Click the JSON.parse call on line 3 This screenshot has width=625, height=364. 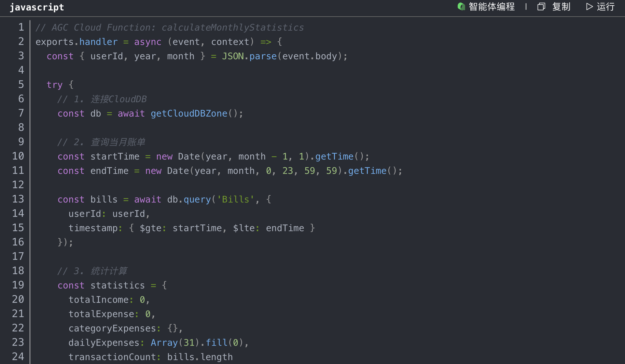point(249,56)
